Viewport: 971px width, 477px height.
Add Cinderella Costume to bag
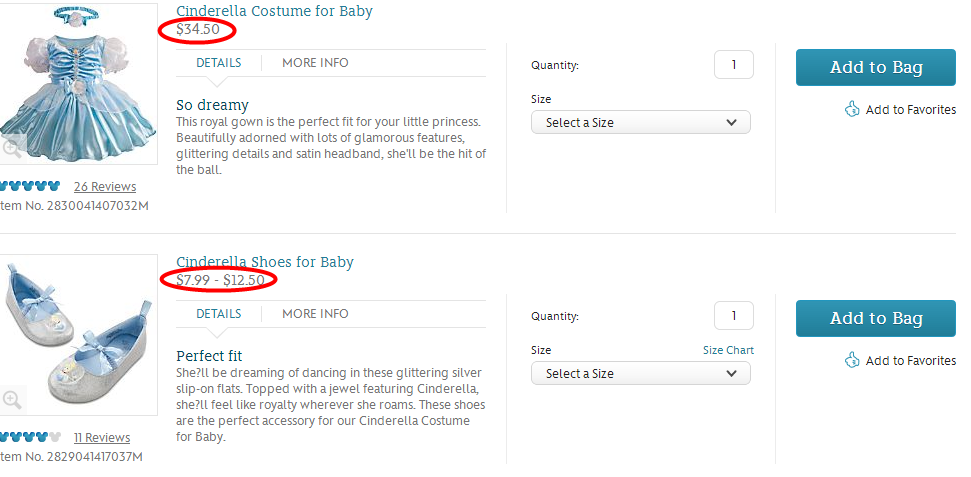[875, 68]
